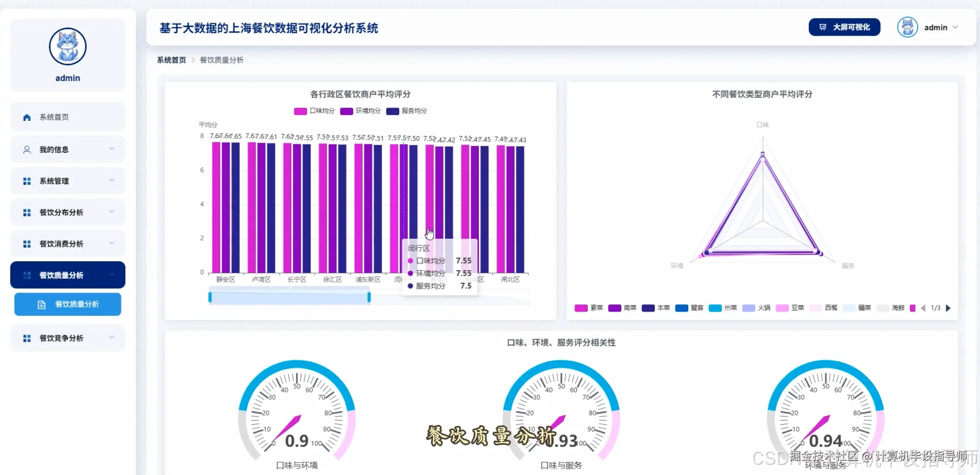Select 系统管理 in the sidebar
The image size is (980, 475).
pyautogui.click(x=54, y=180)
